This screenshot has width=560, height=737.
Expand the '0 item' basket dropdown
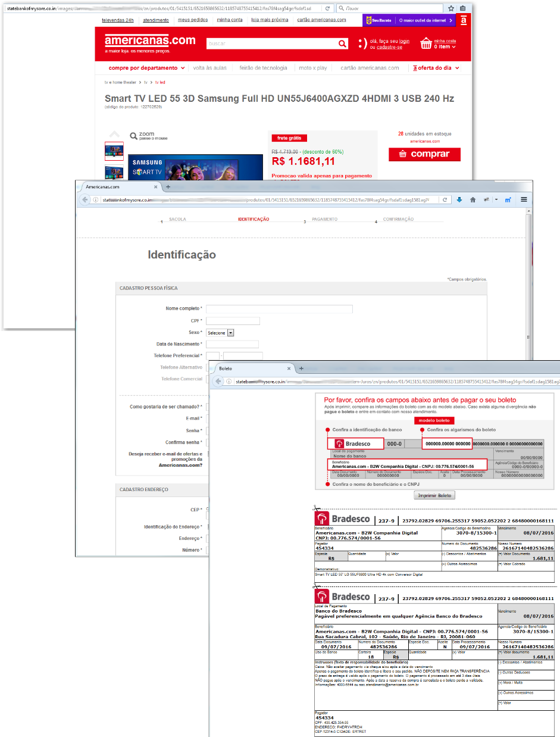[x=445, y=46]
